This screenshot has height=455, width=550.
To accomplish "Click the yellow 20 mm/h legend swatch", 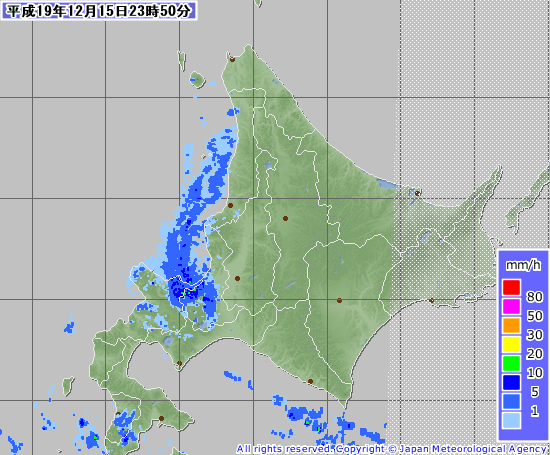I will click(511, 344).
